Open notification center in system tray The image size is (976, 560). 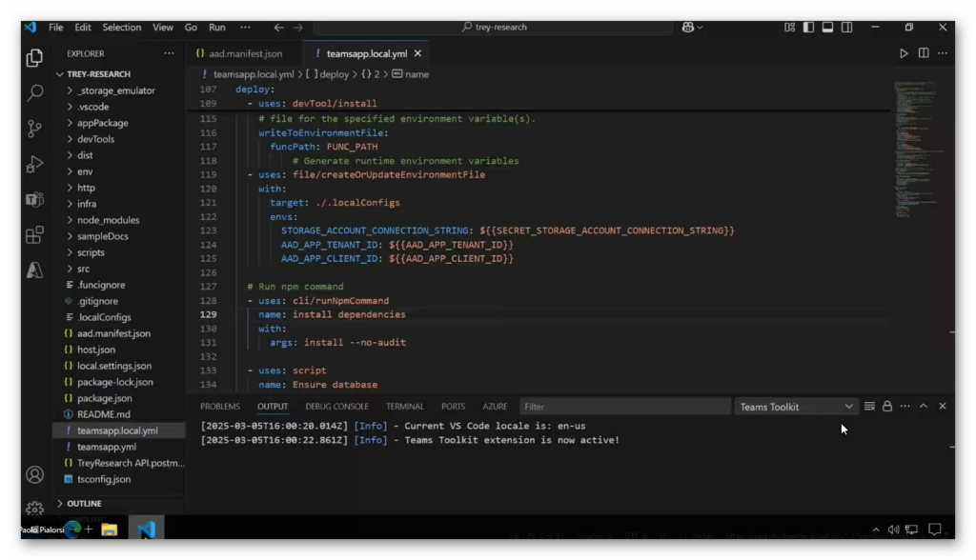934,530
